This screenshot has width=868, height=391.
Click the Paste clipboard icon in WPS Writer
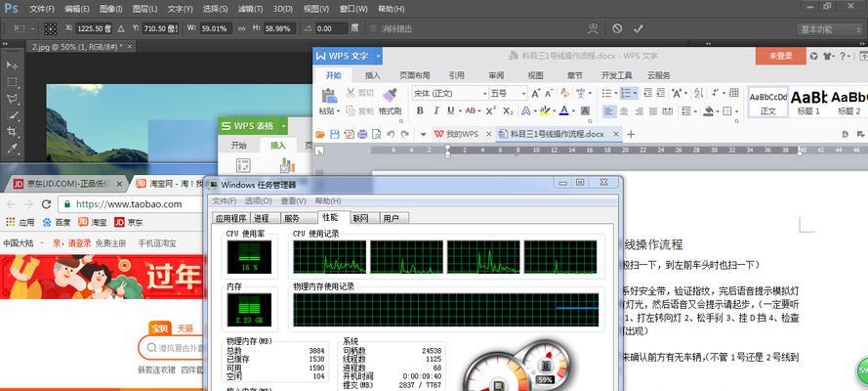(329, 95)
